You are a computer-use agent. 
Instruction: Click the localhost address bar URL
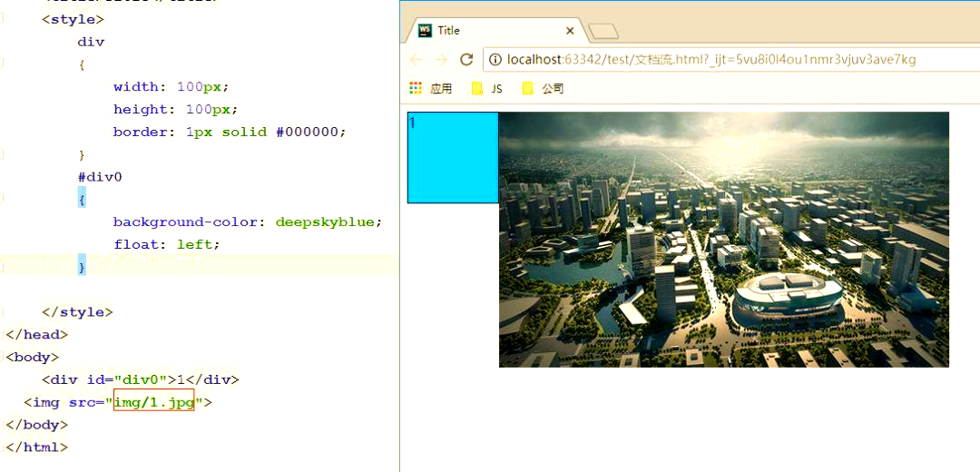point(711,59)
